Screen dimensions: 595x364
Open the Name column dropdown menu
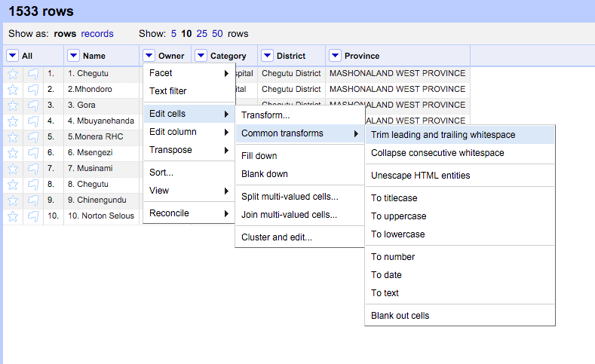coord(73,56)
